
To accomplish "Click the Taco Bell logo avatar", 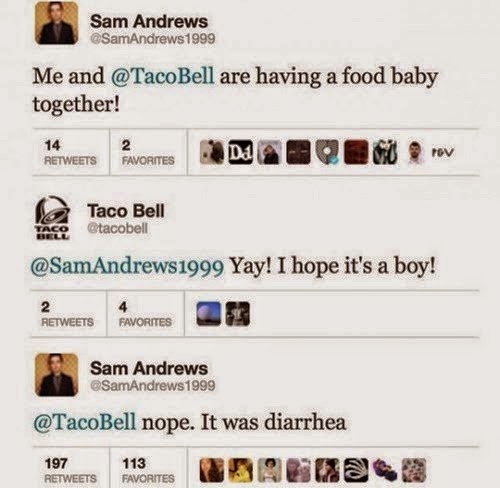I will tap(53, 218).
